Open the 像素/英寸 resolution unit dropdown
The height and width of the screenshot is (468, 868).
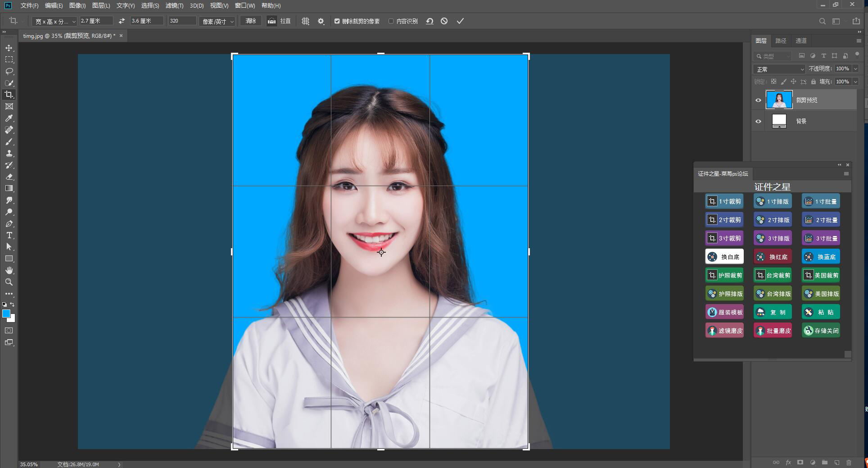tap(217, 21)
